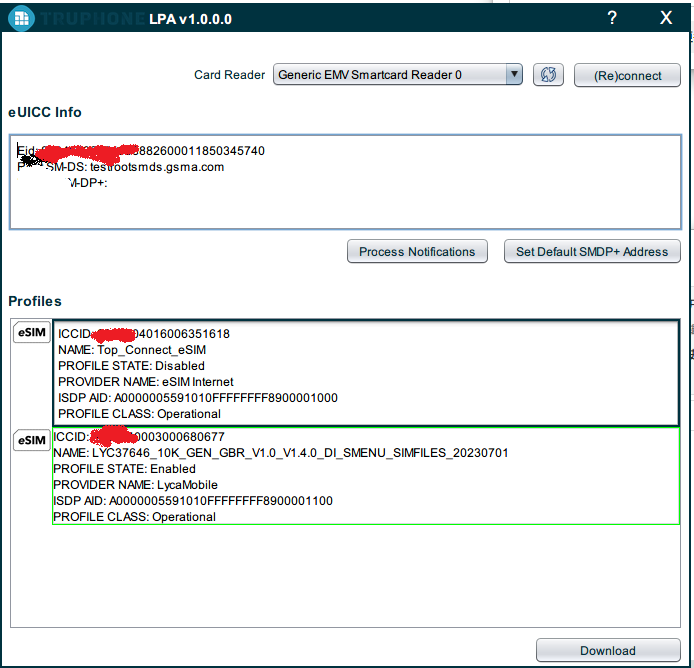Click ISDP AID ending 8900001000

(198, 398)
